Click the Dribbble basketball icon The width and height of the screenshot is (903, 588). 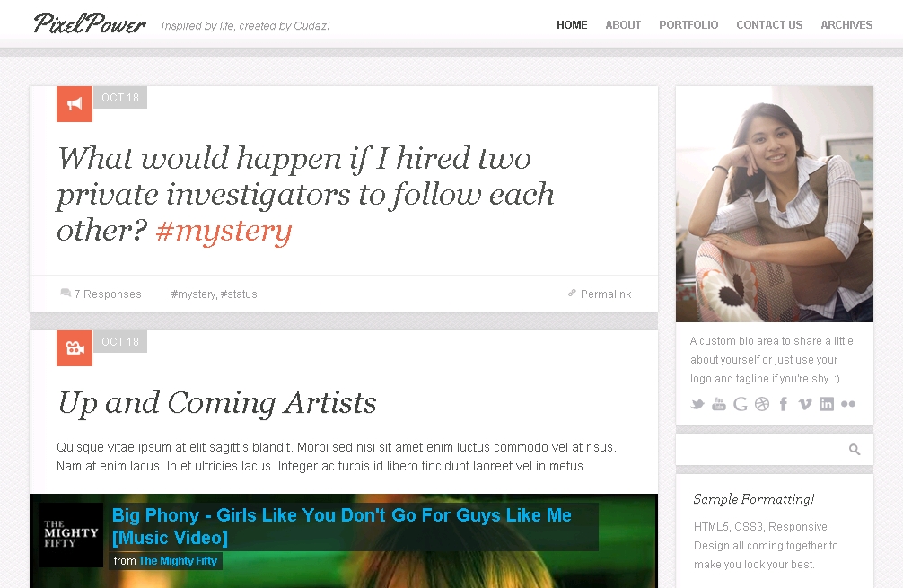click(762, 404)
